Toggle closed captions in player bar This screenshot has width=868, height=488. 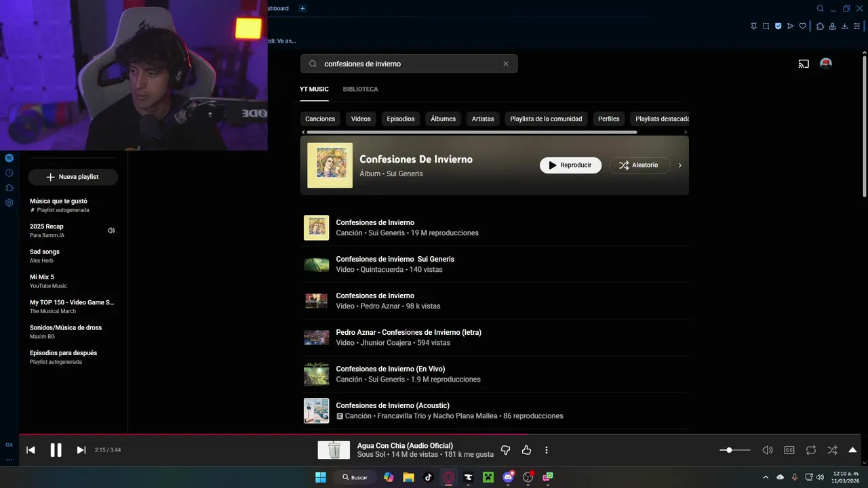click(x=789, y=450)
